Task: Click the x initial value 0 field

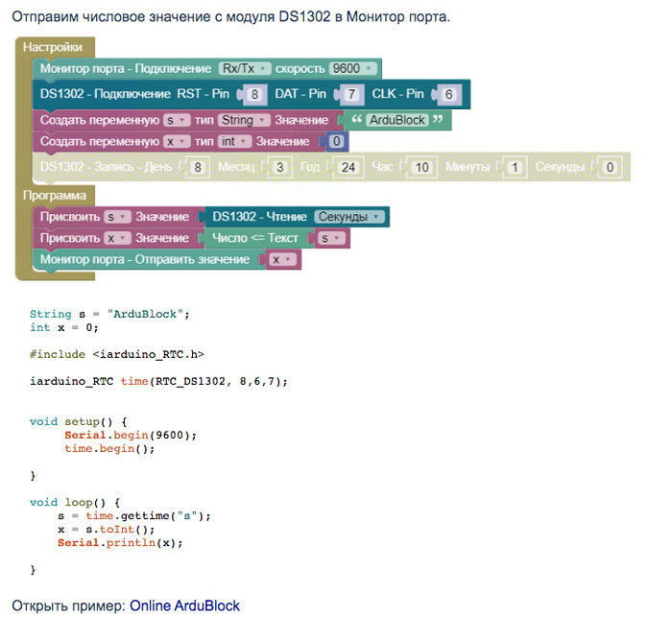Action: pos(337,141)
